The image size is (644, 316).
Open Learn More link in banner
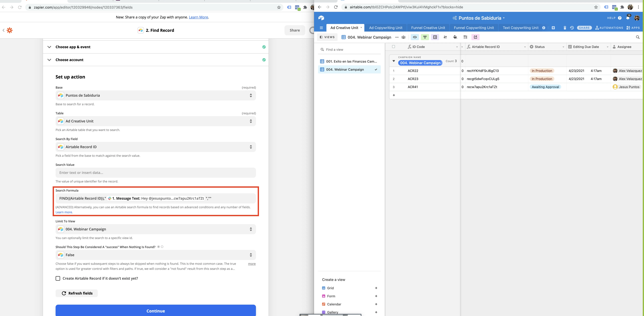tap(198, 17)
